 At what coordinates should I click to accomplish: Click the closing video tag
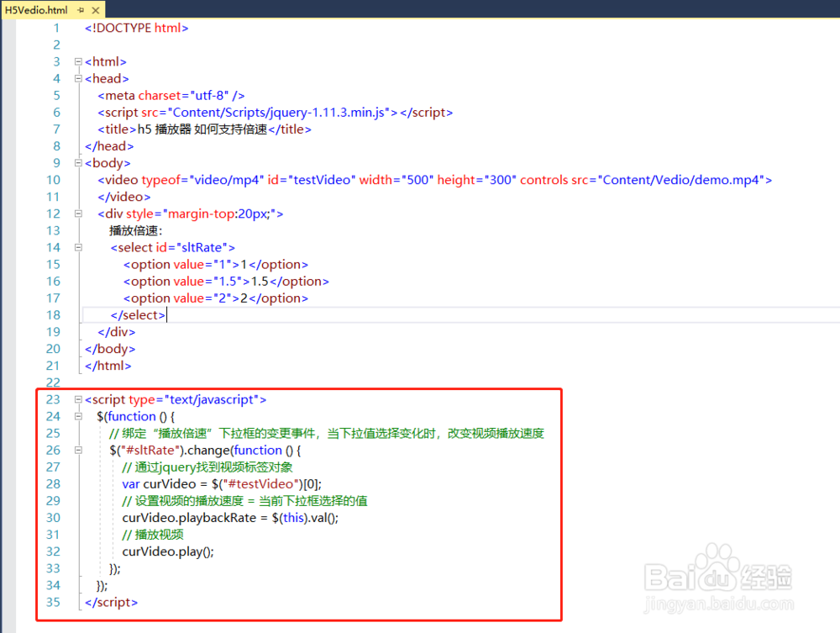[x=123, y=197]
